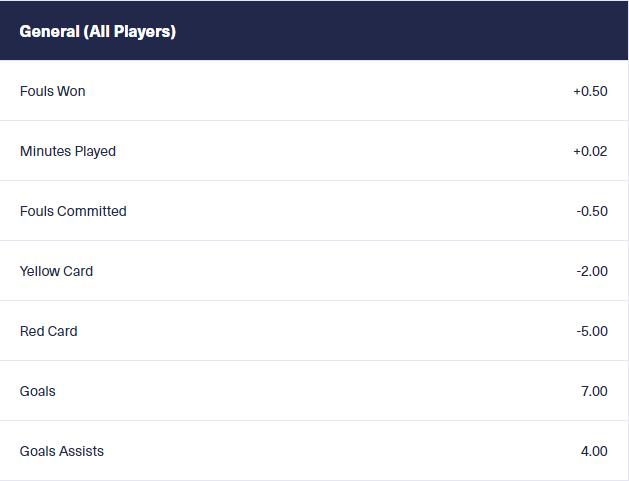
Task: Select the Fouls Committed label
Action: (x=73, y=211)
